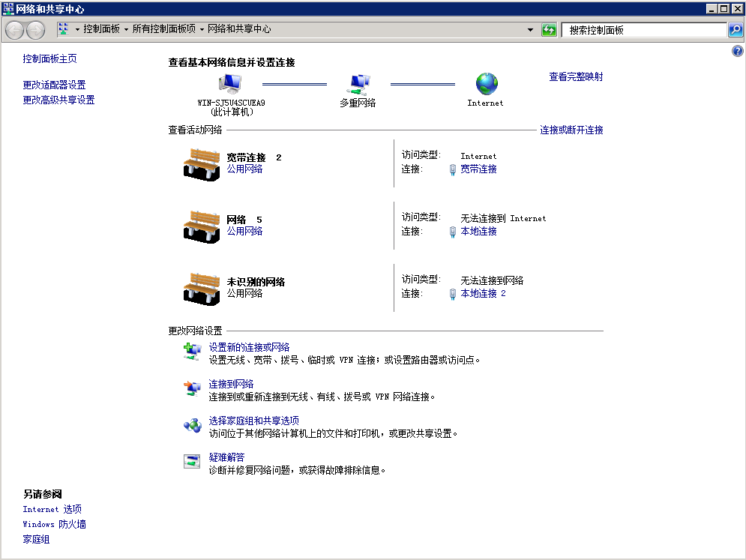This screenshot has width=746, height=560.
Task: Click the 多重网络 icon in the network map
Action: [358, 84]
